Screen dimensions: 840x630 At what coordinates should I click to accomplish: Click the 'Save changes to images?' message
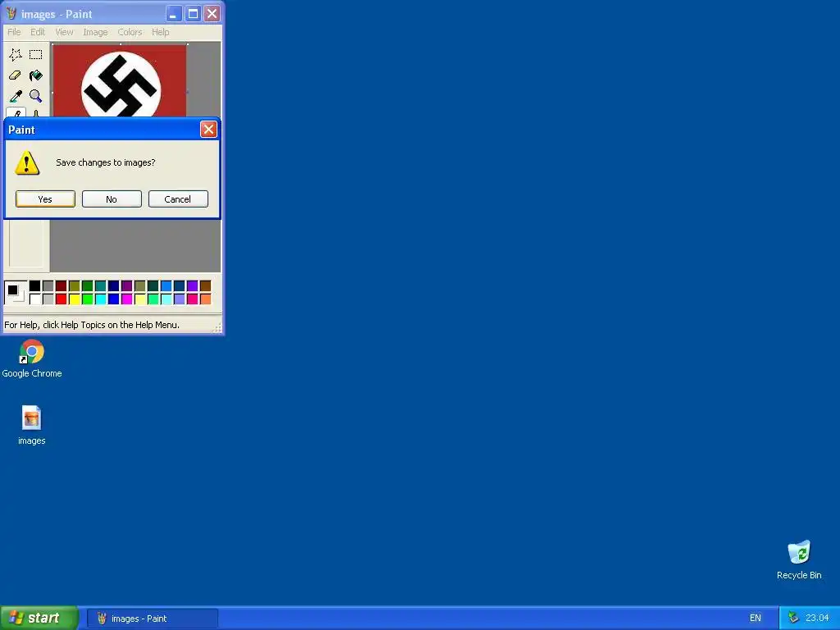pos(106,163)
